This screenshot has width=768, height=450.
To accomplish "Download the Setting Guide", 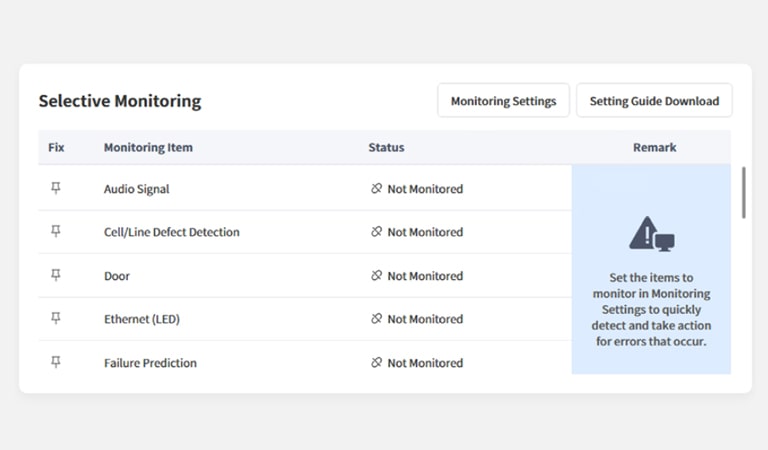I will coord(654,101).
